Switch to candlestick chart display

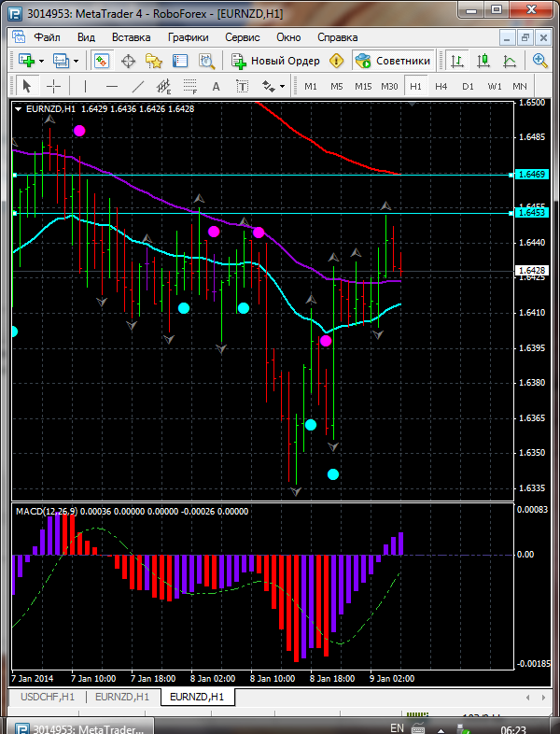click(x=483, y=61)
